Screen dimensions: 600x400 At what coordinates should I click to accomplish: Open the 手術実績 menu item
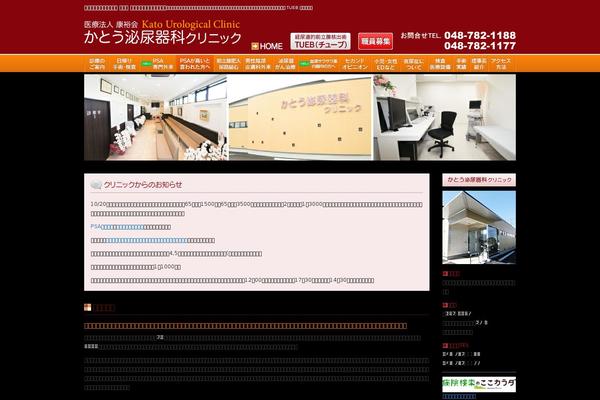coord(461,64)
